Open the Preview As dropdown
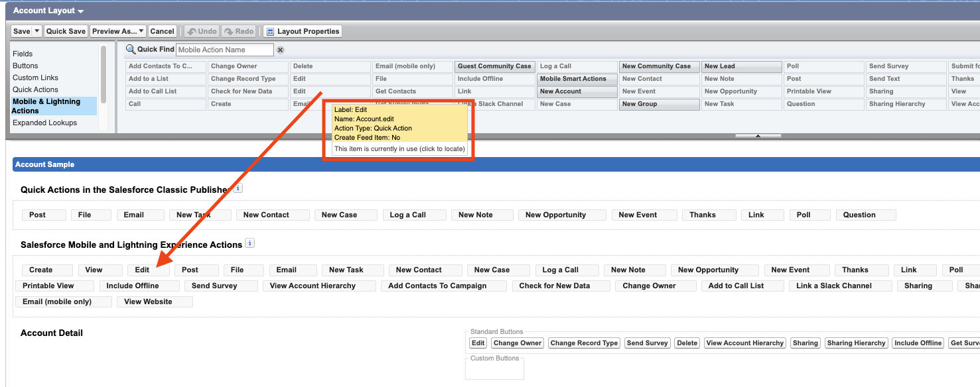This screenshot has height=387, width=980. (x=118, y=31)
